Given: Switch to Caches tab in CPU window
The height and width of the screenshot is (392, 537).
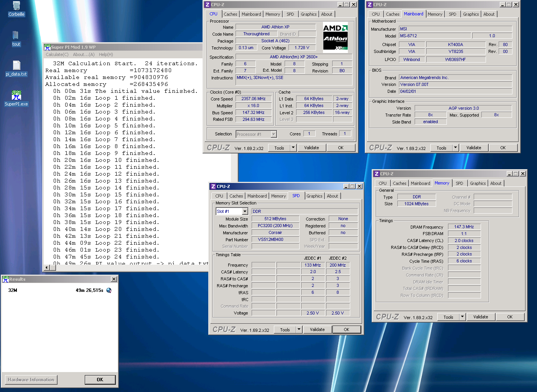Looking at the screenshot, I should click(231, 14).
